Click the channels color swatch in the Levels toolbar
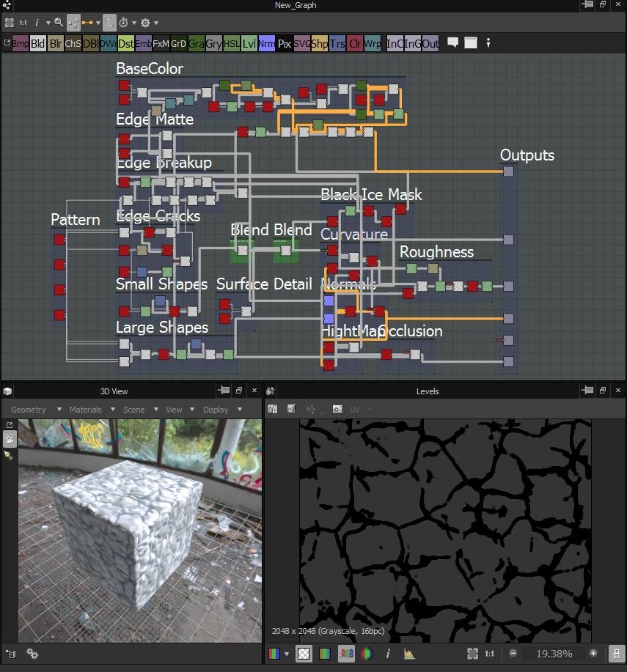The image size is (627, 672). coord(275,654)
